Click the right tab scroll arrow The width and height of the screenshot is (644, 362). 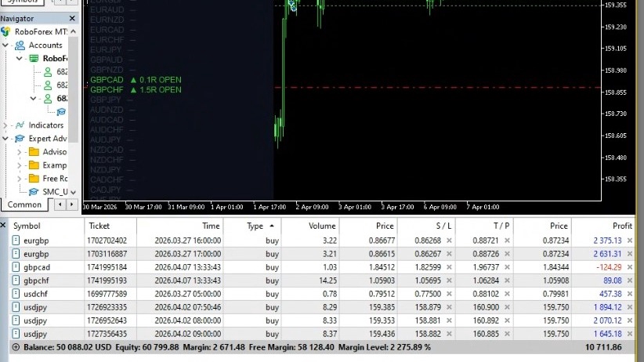pos(72,205)
